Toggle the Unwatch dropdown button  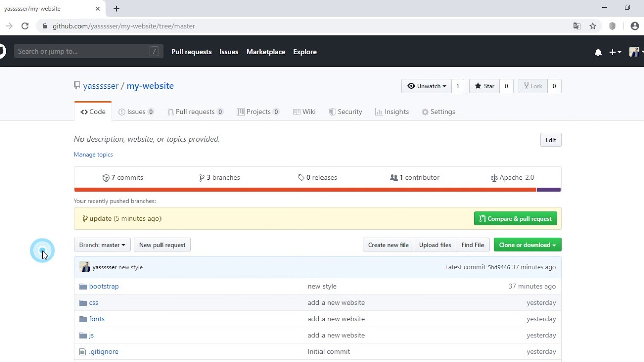[x=427, y=86]
